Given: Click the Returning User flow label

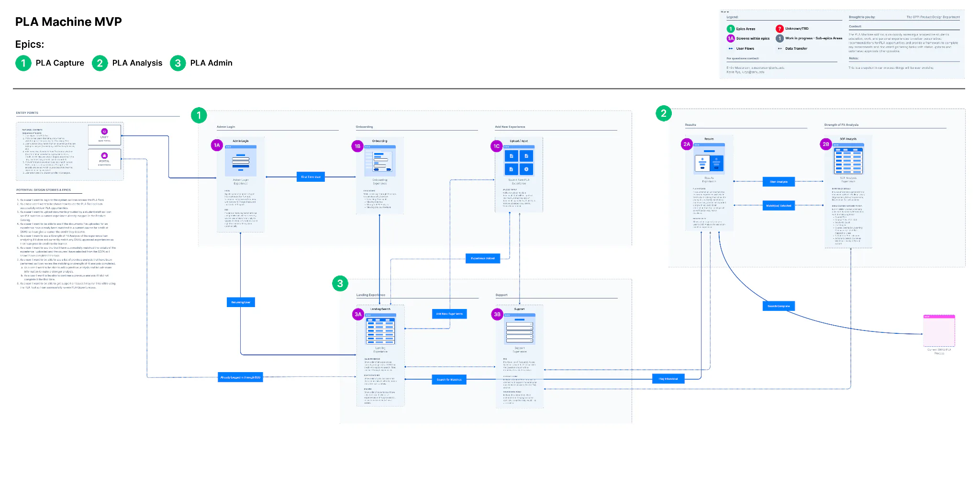Looking at the screenshot, I should [x=241, y=302].
